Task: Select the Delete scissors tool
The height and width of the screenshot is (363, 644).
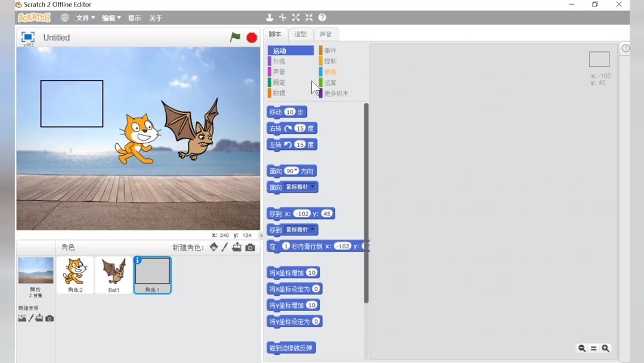Action: [283, 18]
